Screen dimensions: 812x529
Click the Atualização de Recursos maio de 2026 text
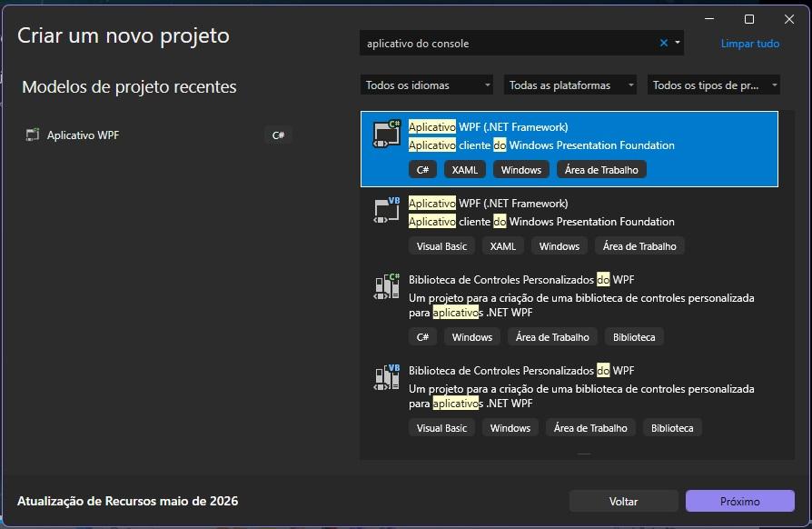(x=127, y=501)
